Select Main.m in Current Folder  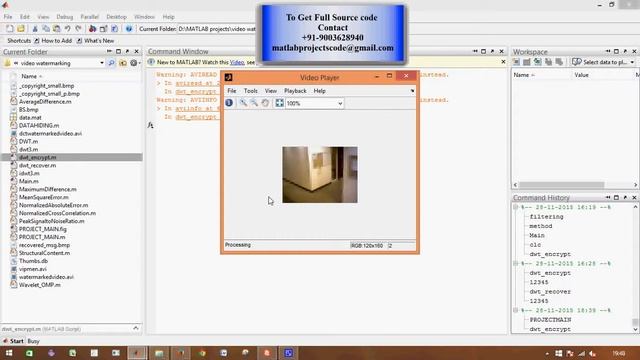click(x=29, y=181)
